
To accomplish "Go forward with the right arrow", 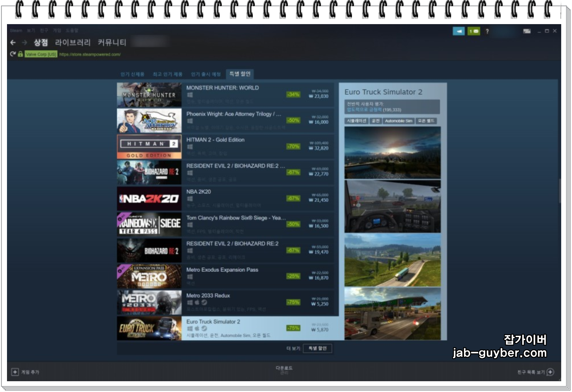I will tap(24, 42).
